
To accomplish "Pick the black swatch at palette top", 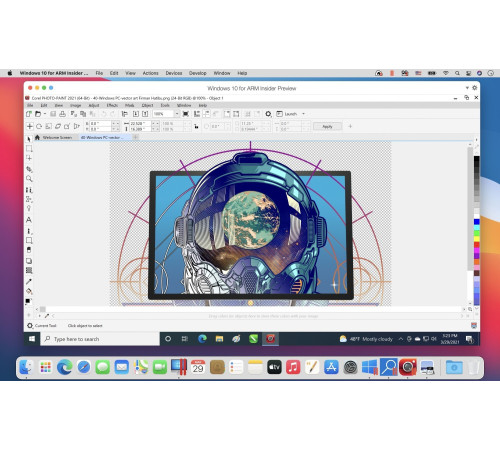I will click(477, 159).
